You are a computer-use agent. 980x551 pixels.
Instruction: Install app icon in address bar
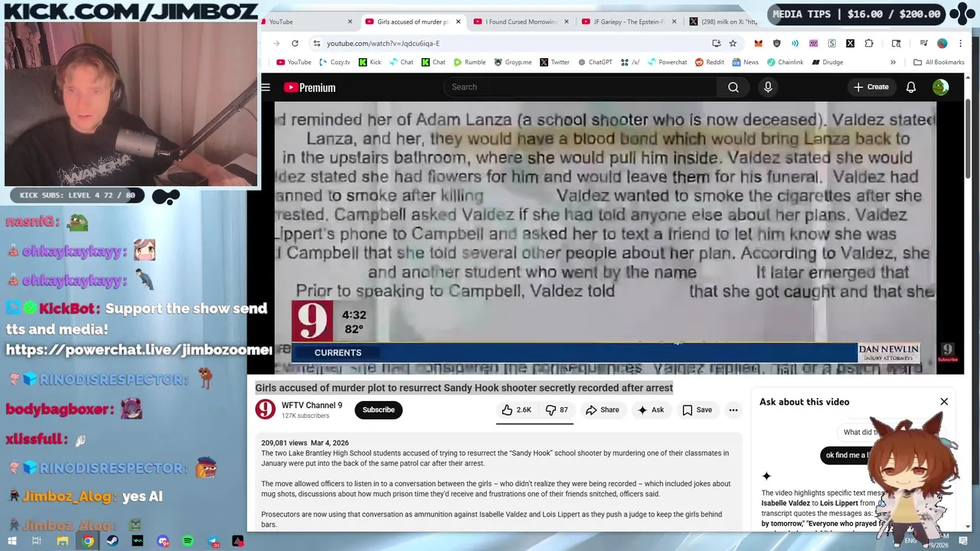716,44
